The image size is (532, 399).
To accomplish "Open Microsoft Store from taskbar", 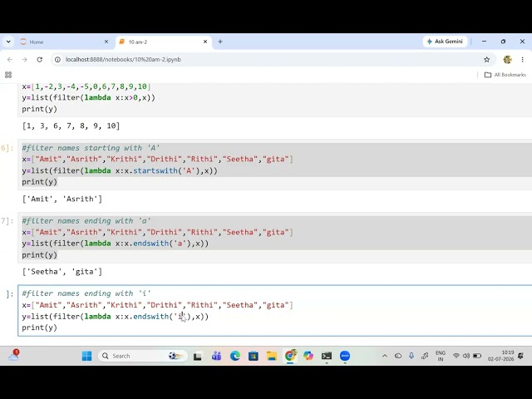I will tap(253, 356).
